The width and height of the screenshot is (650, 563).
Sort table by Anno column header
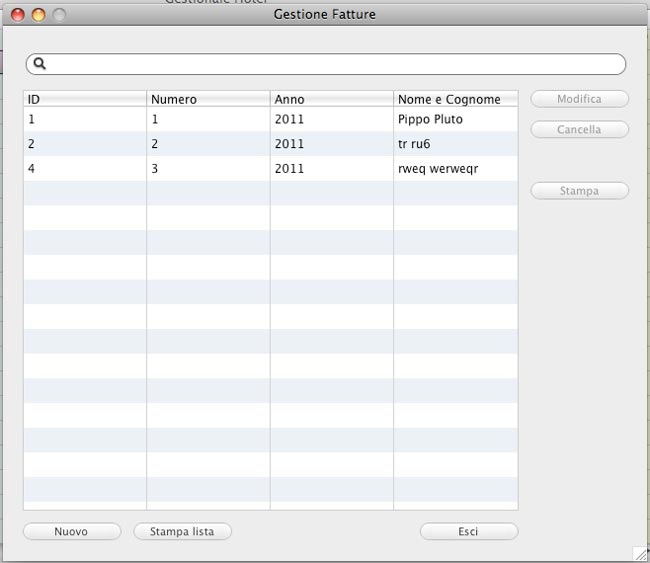click(332, 99)
